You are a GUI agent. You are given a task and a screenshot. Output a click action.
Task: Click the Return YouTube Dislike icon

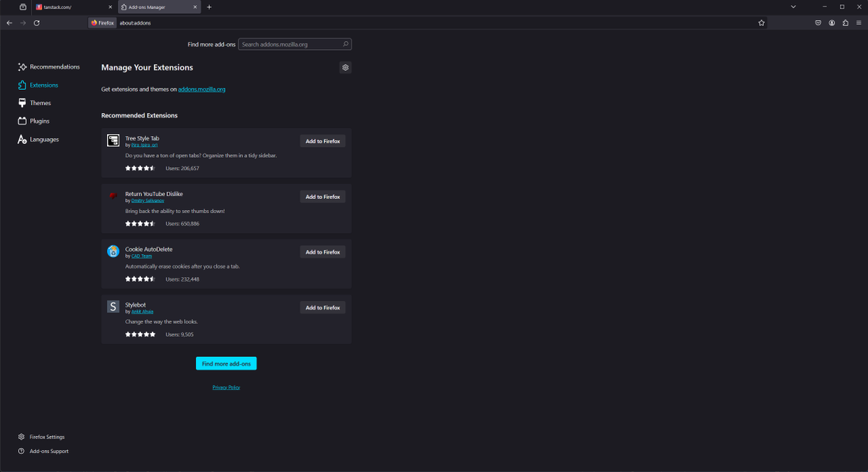click(x=113, y=195)
